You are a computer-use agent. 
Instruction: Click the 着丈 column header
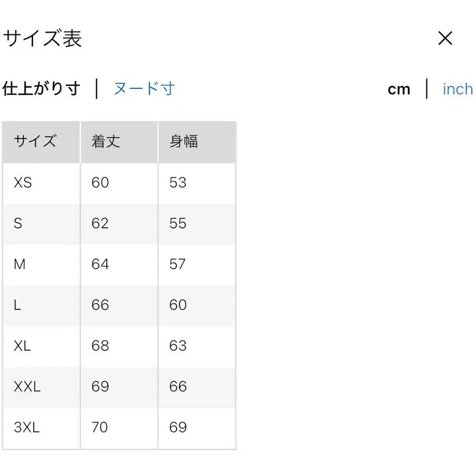tap(105, 141)
